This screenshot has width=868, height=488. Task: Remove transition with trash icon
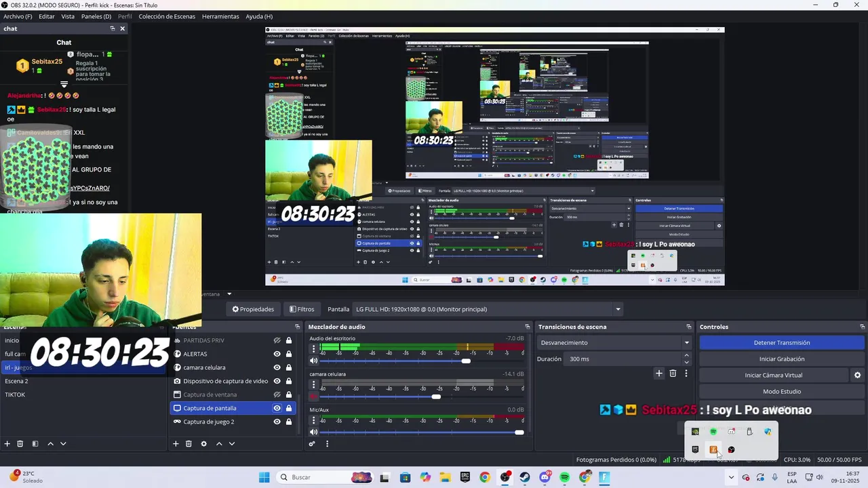tap(673, 373)
